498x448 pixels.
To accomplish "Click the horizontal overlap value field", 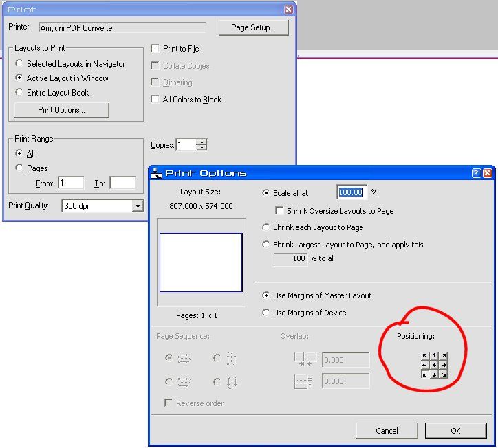I will click(346, 360).
